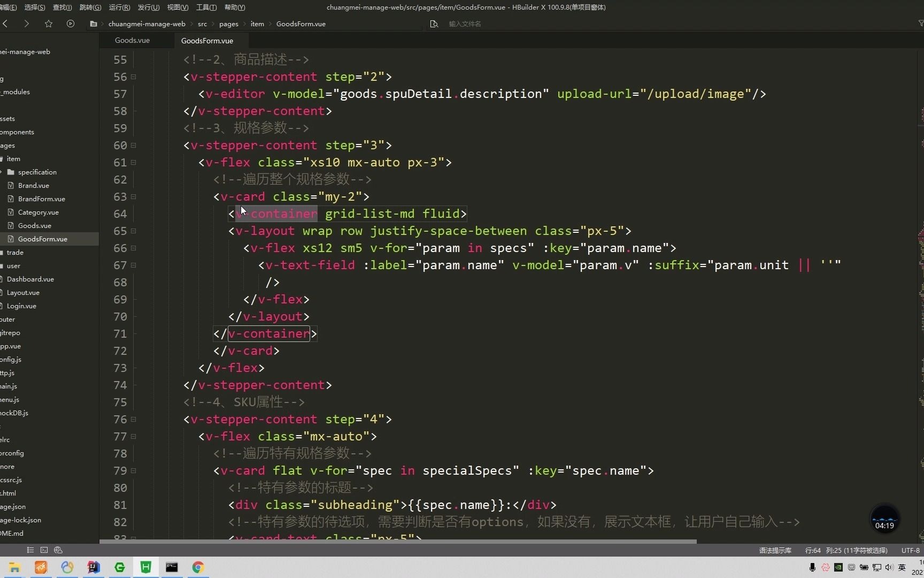Viewport: 924px width, 578px height.
Task: Select GoodsForm.vue in project tree
Action: tap(43, 239)
